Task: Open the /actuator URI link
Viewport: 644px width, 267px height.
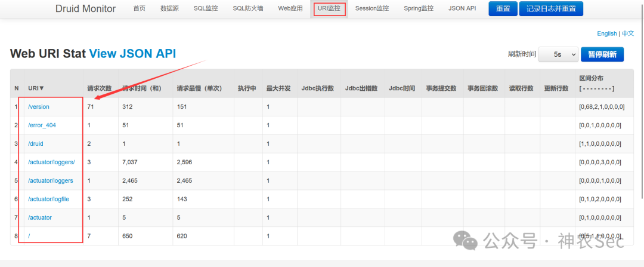Action: tap(40, 217)
